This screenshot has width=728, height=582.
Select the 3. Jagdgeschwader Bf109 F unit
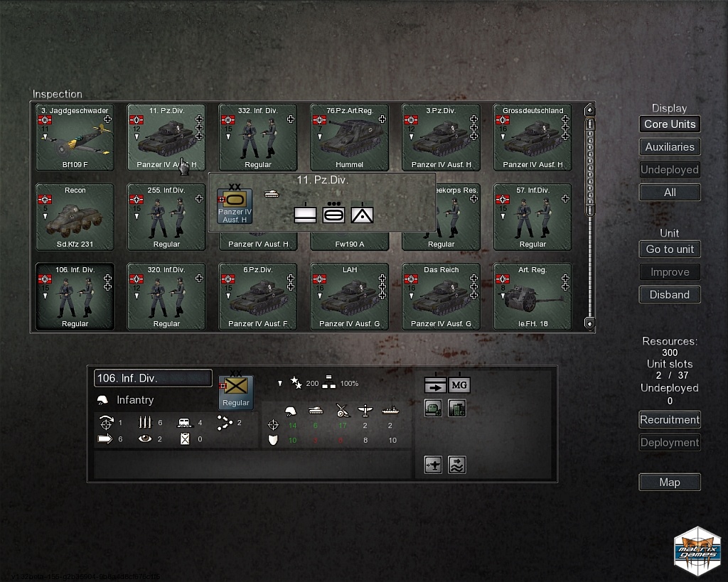75,138
